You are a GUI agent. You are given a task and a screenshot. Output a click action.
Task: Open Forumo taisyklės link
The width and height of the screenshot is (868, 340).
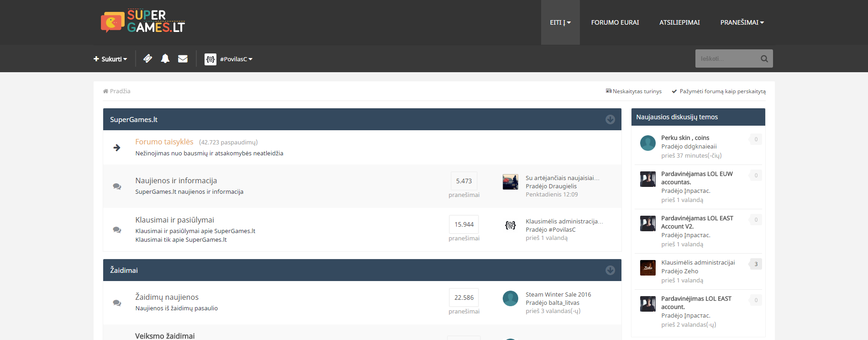coord(164,142)
